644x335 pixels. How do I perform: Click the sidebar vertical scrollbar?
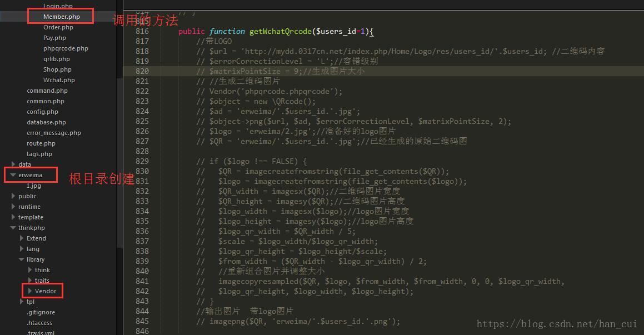click(119, 162)
